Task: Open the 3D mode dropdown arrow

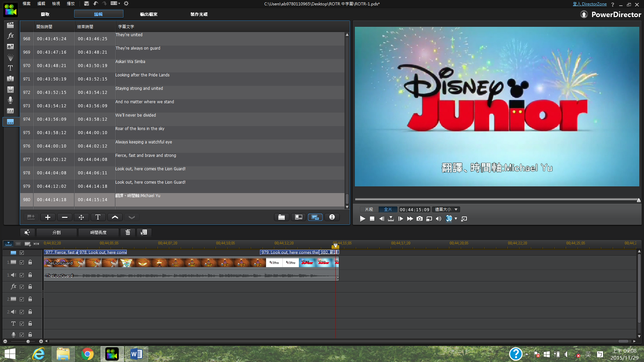Action: tap(456, 219)
